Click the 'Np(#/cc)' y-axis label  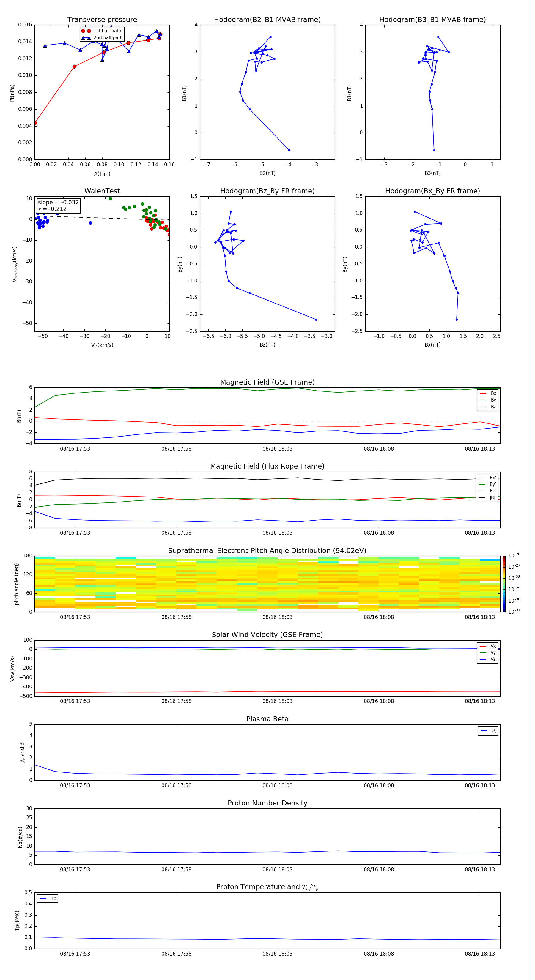pyautogui.click(x=20, y=837)
